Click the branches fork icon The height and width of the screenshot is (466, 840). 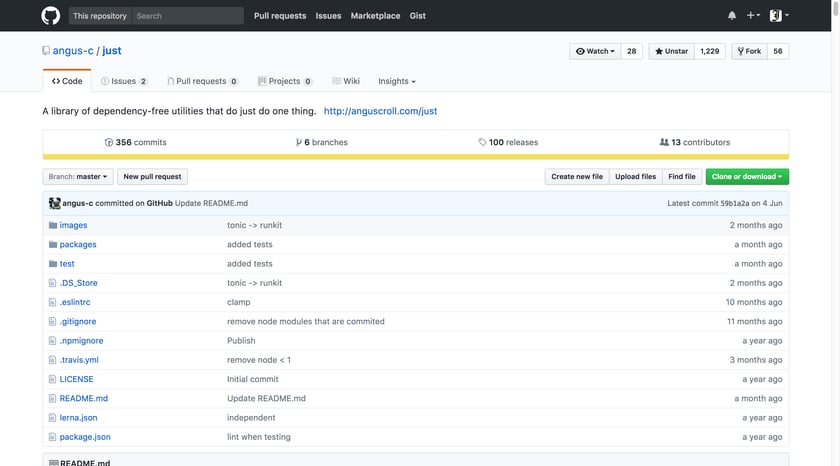[x=298, y=142]
